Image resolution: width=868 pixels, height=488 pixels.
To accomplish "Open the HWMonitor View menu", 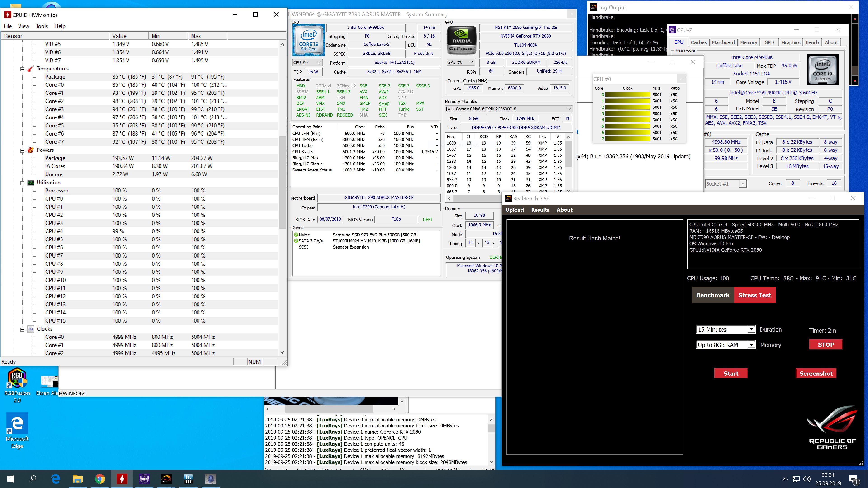I will point(23,26).
